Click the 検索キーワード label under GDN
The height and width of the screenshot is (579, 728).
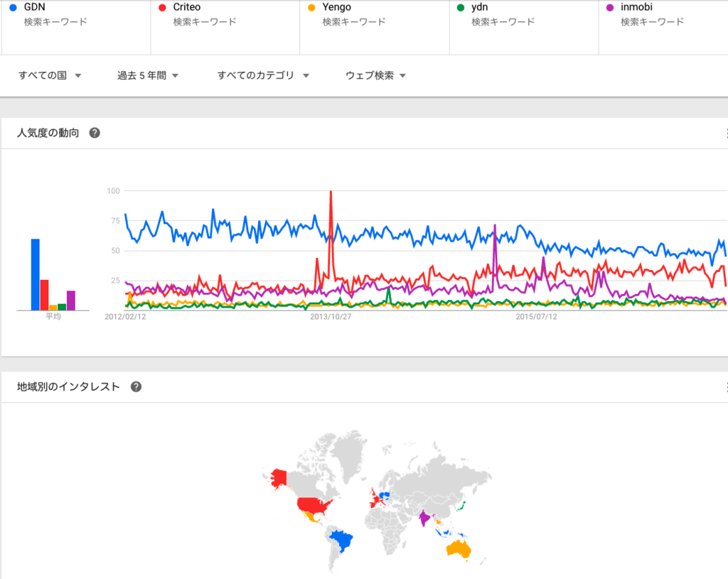coord(55,22)
